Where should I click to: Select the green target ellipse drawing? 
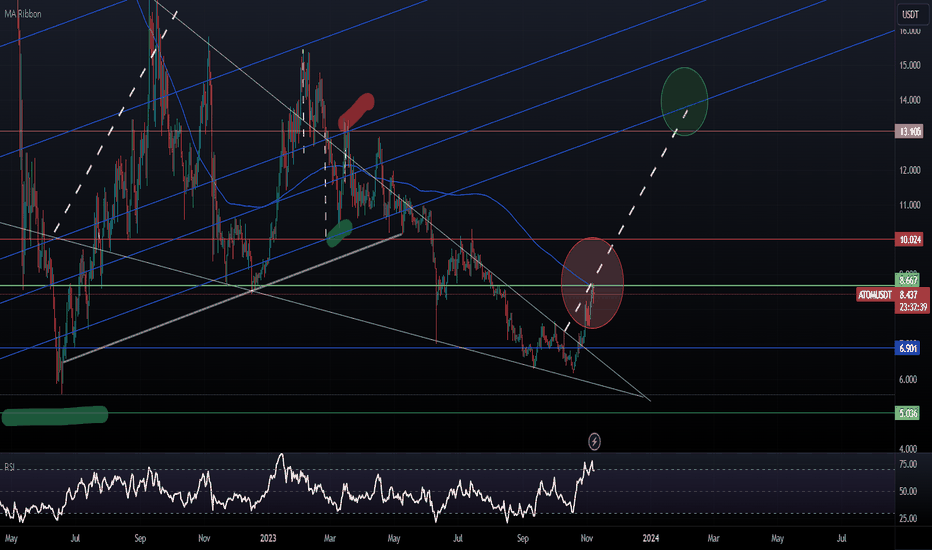pyautogui.click(x=684, y=102)
